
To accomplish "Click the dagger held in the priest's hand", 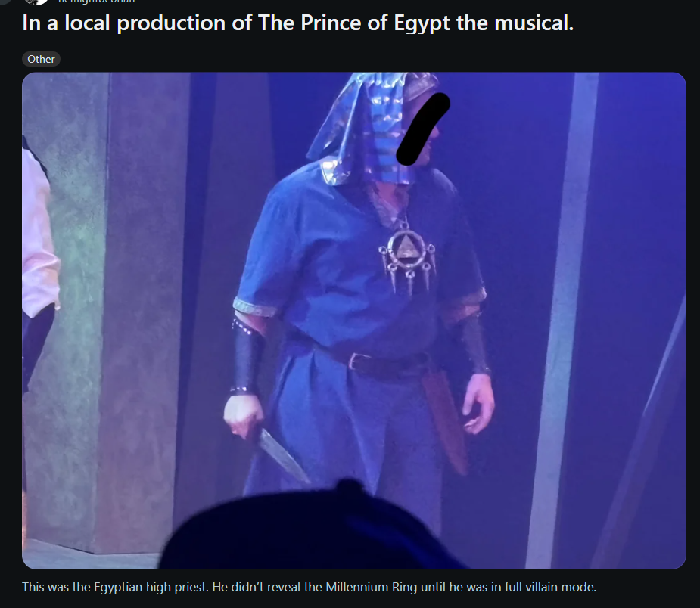I will tap(282, 454).
